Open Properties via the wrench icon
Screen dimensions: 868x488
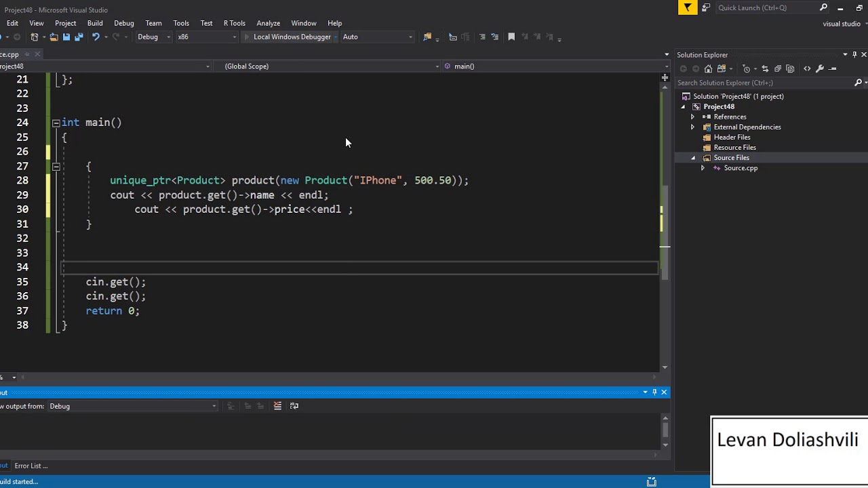pyautogui.click(x=819, y=68)
